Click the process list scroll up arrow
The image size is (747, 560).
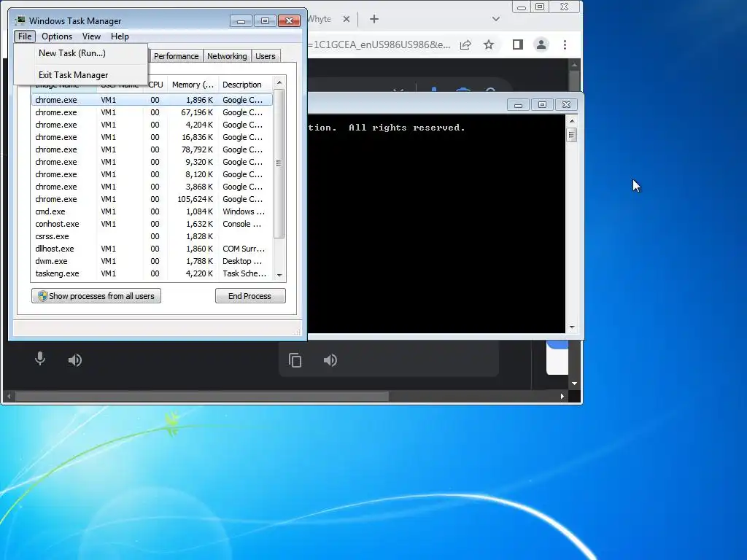(279, 82)
